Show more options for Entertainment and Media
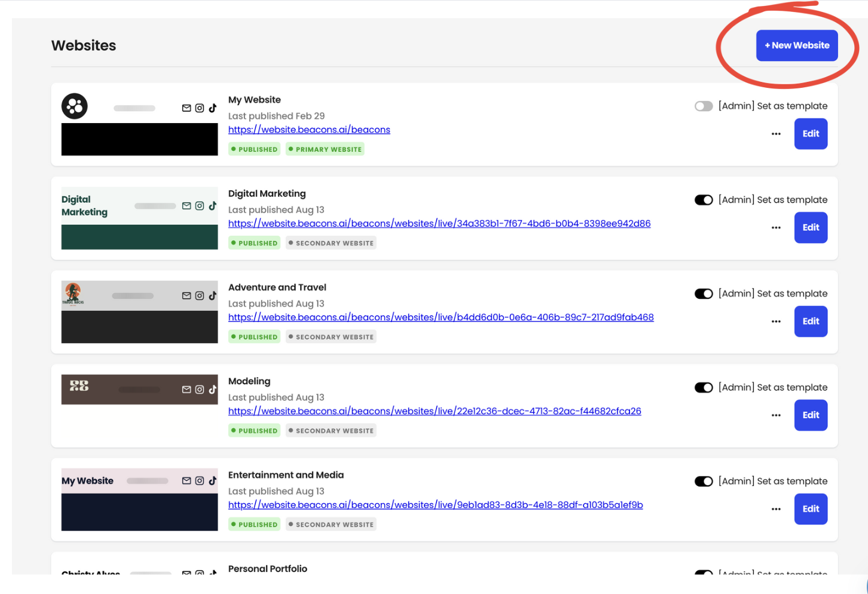Screen dimensions: 868x594 776,509
